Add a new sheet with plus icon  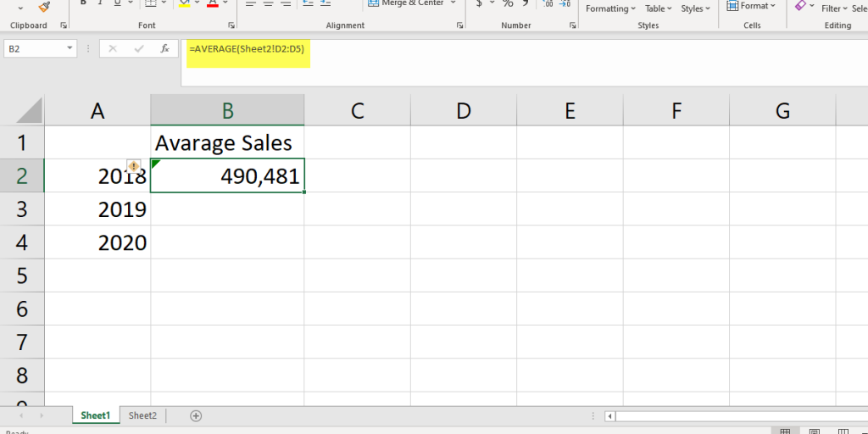[196, 415]
